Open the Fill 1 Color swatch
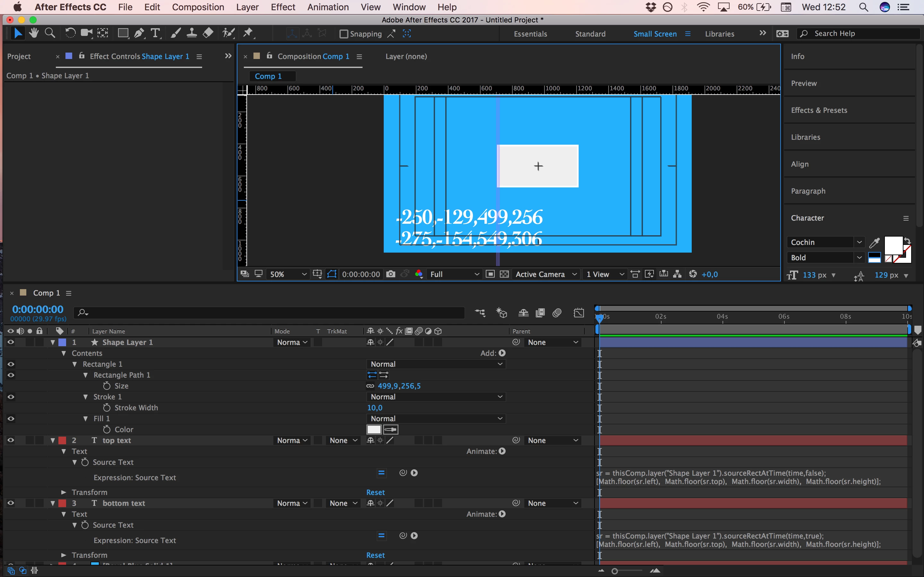Viewport: 924px width, 577px height. coord(374,430)
